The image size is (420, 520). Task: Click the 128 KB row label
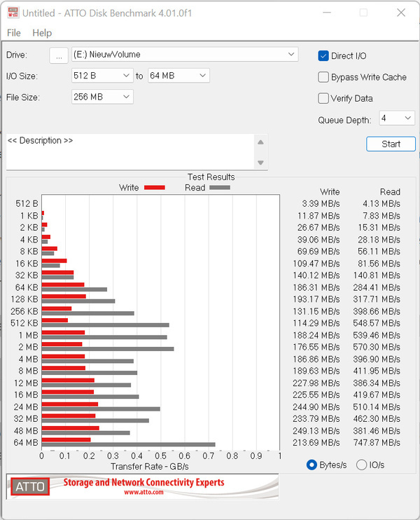pyautogui.click(x=24, y=299)
